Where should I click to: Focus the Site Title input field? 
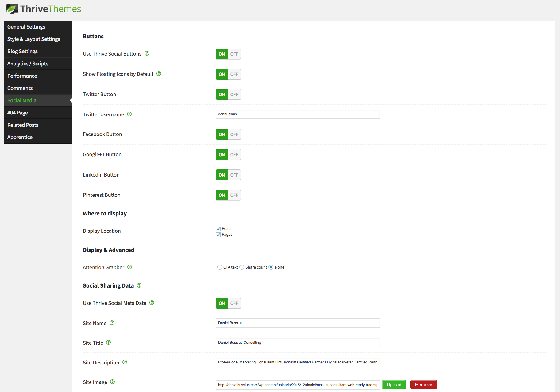click(298, 343)
